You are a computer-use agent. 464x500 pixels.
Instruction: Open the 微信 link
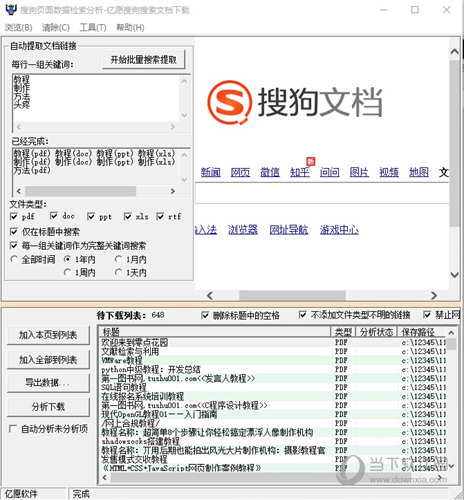point(270,172)
